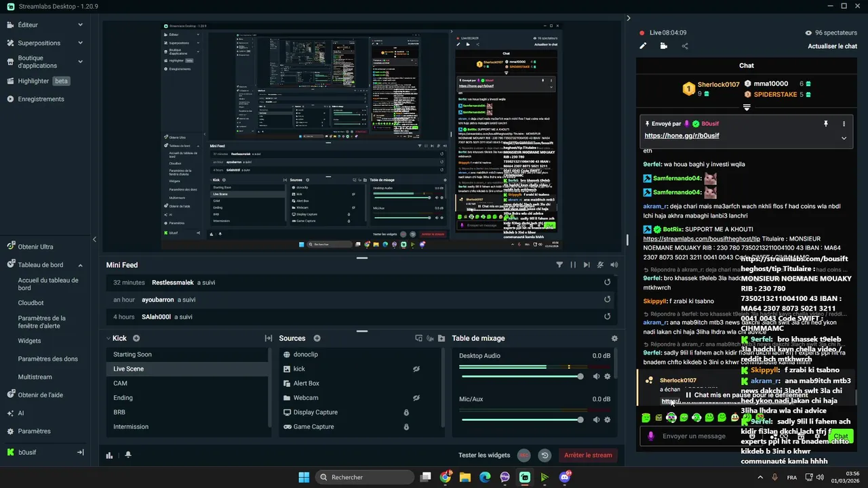This screenshot has height=488, width=868.
Task: Click Actualiser le chat
Action: (833, 46)
